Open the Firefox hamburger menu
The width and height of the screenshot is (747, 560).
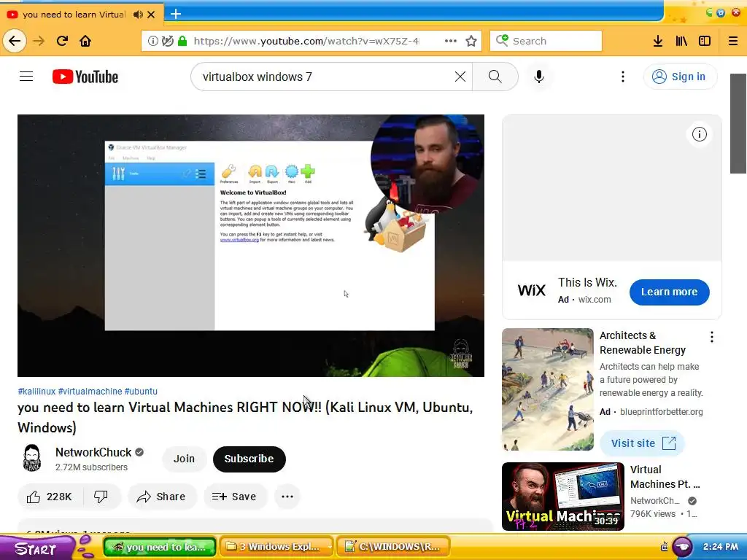pyautogui.click(x=733, y=41)
